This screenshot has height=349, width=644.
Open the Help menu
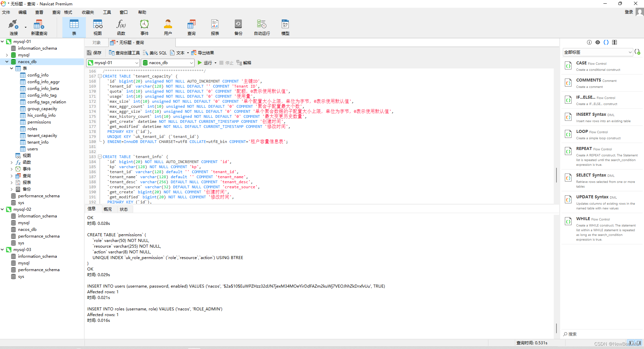coord(142,12)
